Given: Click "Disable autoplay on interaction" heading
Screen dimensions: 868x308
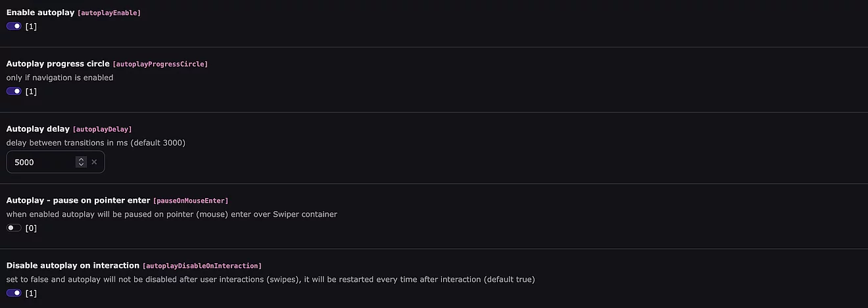Looking at the screenshot, I should click(x=73, y=265).
